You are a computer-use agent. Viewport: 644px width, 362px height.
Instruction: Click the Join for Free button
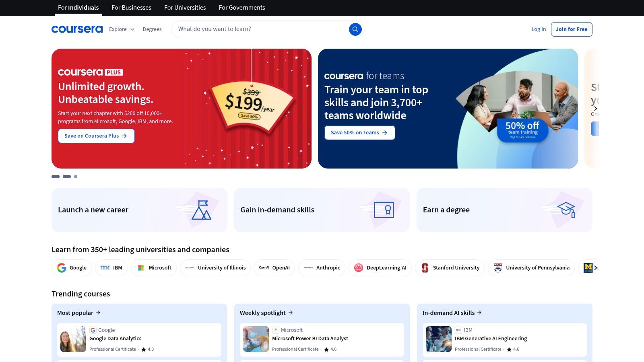[572, 29]
